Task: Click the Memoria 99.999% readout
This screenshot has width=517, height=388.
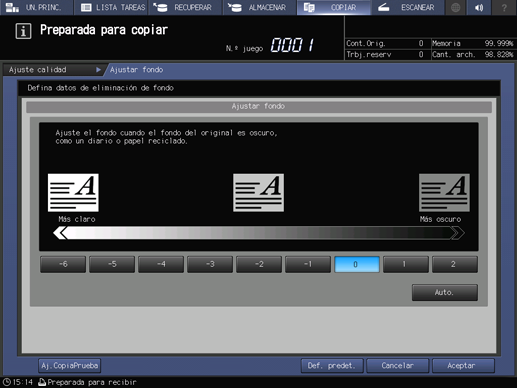Action: 472,43
